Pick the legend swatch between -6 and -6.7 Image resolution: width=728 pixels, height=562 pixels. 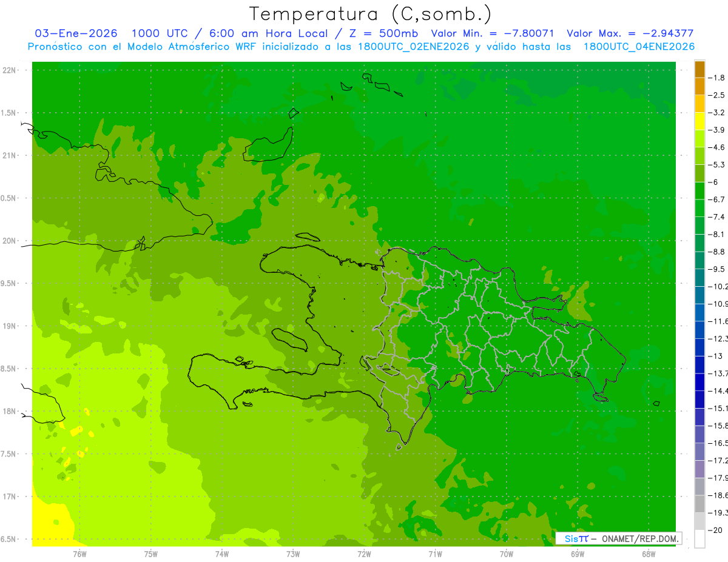click(699, 191)
